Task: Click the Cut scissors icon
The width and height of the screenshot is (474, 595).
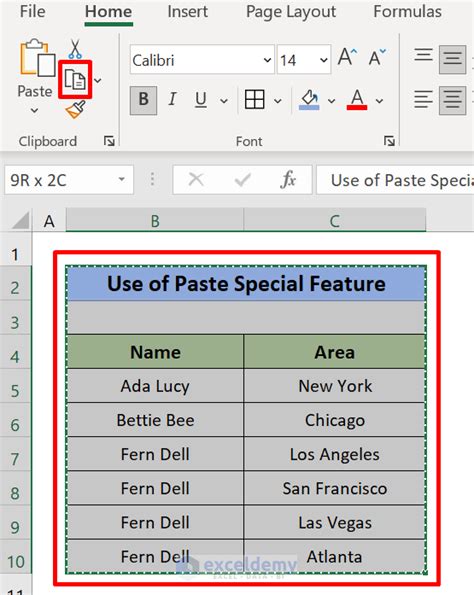Action: 75,49
